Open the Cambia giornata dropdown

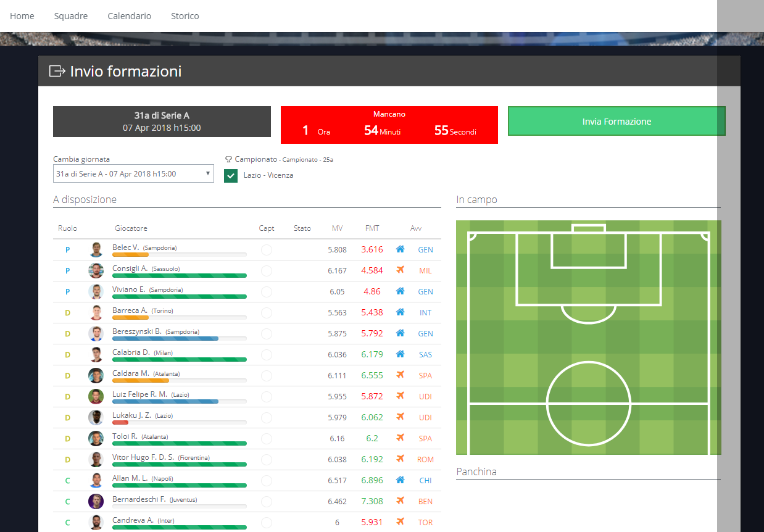coord(133,174)
